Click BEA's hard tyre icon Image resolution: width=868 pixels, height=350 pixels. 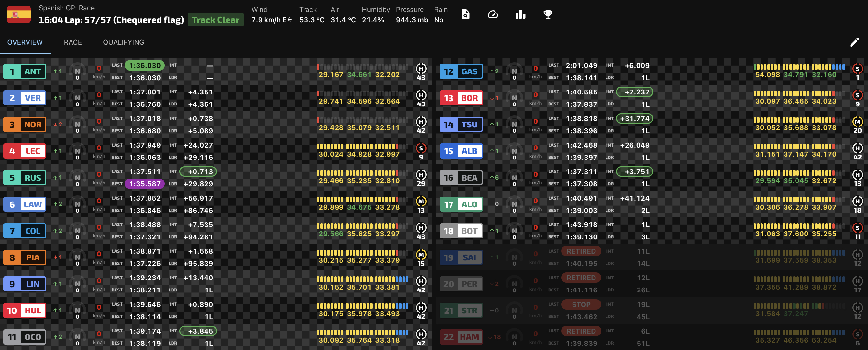[x=857, y=175]
